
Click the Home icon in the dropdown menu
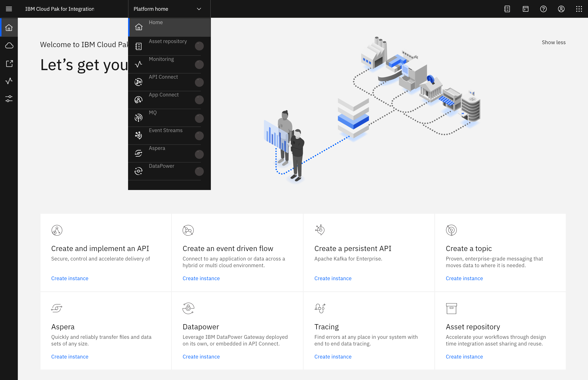pos(139,27)
